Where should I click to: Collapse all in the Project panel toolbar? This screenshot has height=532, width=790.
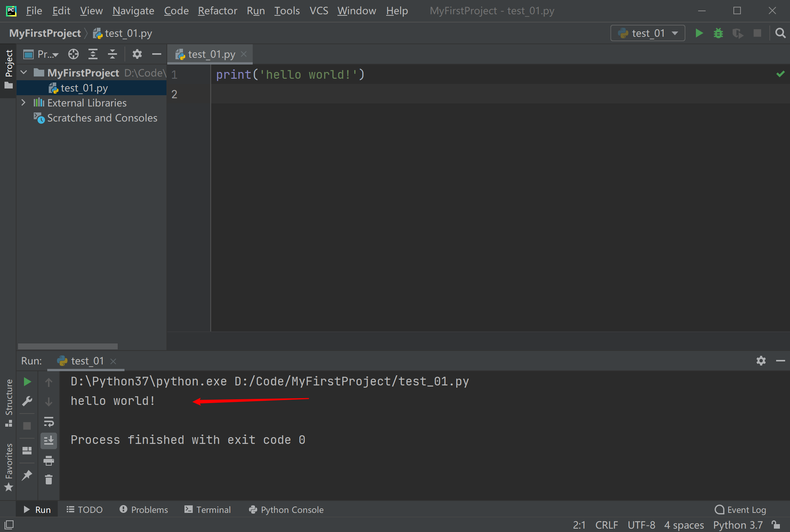pos(112,54)
